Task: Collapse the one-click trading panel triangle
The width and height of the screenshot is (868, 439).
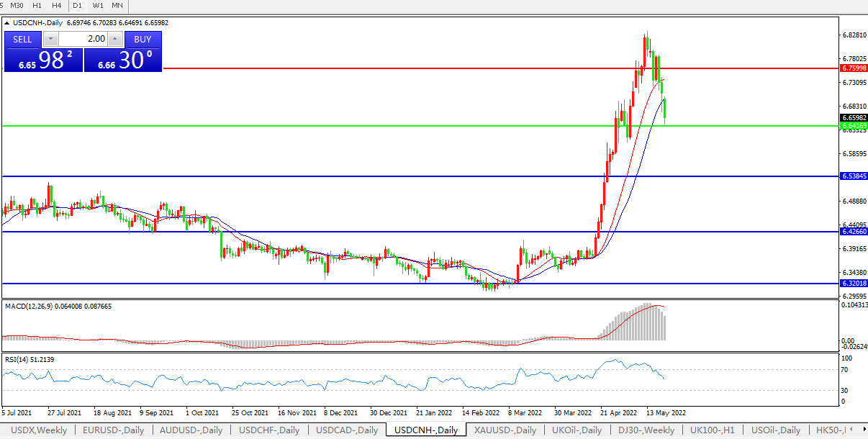Action: [x=7, y=23]
